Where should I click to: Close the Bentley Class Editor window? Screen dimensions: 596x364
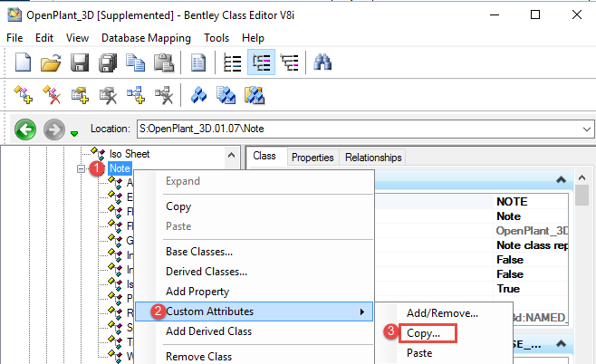tap(577, 14)
